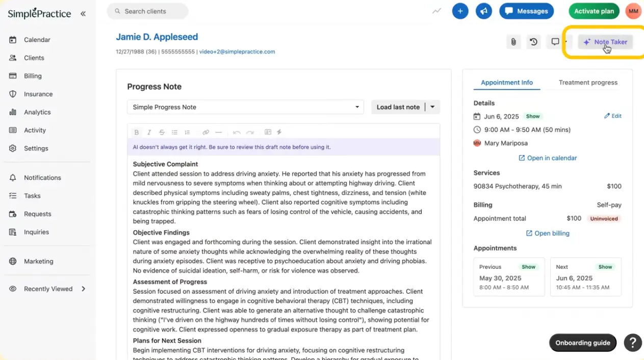Click the video+2@simplepractice.com email link
The height and width of the screenshot is (360, 644).
click(237, 51)
